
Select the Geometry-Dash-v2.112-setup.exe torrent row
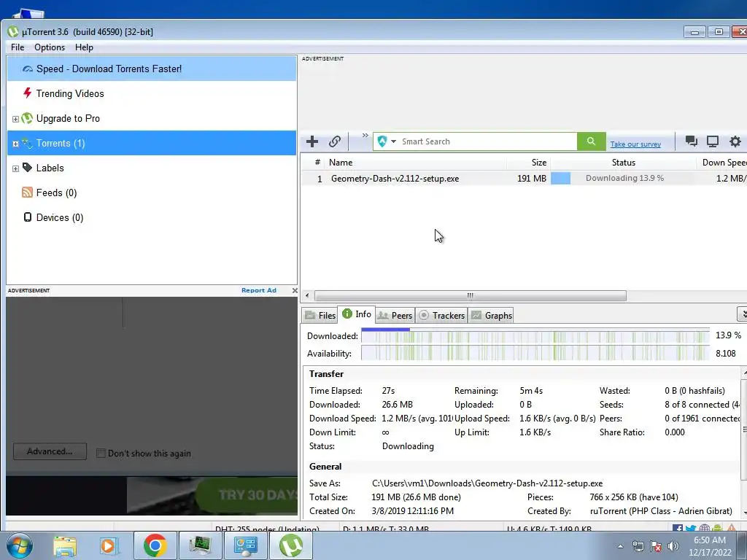524,178
